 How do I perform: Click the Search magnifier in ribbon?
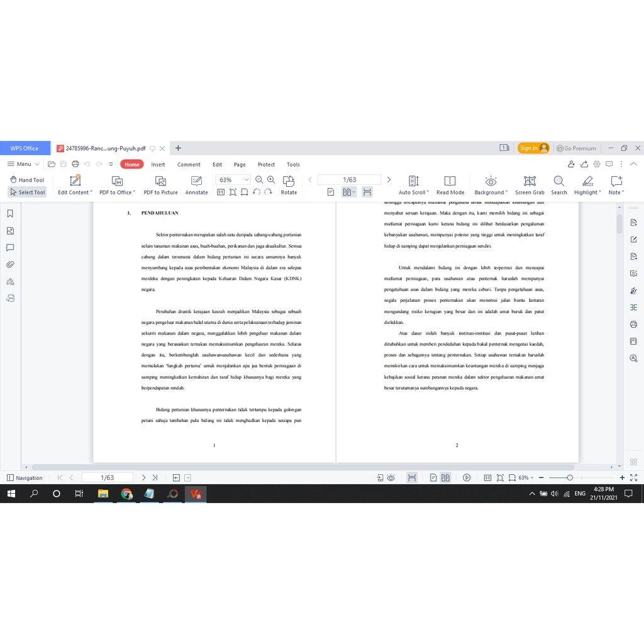point(558,185)
